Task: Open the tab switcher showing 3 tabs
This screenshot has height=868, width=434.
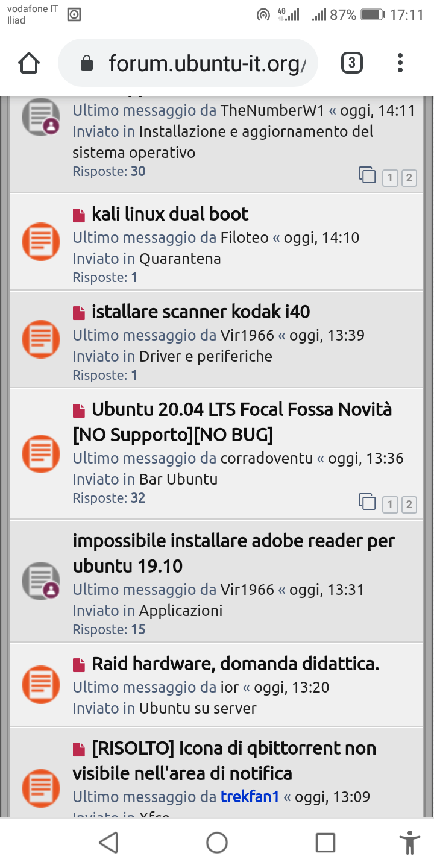Action: 352,63
